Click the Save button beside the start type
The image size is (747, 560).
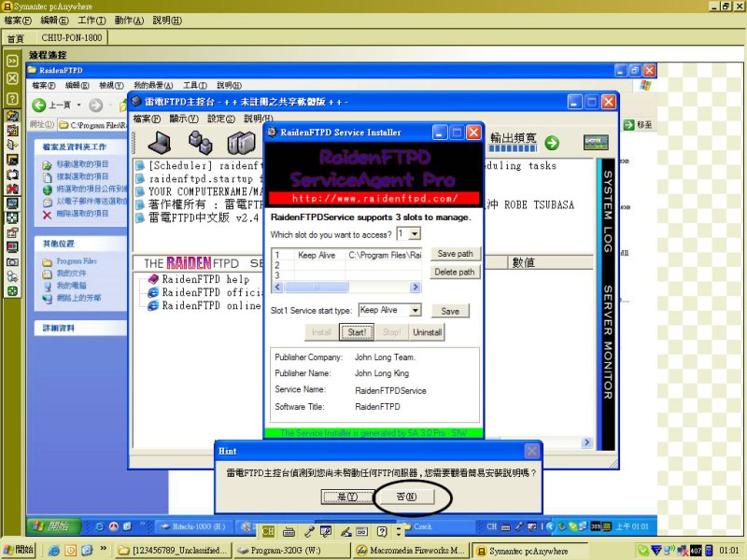click(450, 311)
